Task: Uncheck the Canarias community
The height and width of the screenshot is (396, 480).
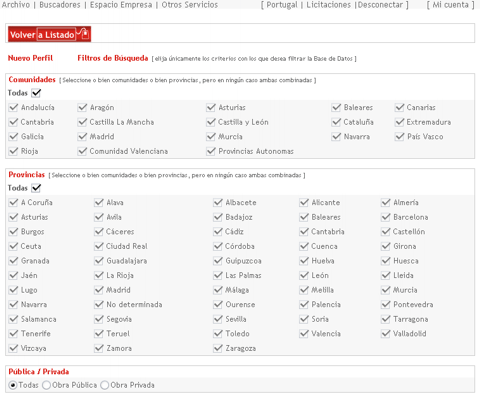Action: [x=399, y=107]
